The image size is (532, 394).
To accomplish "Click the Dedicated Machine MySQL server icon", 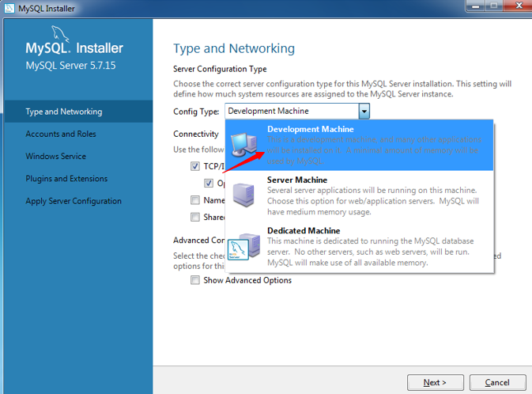I will (244, 247).
